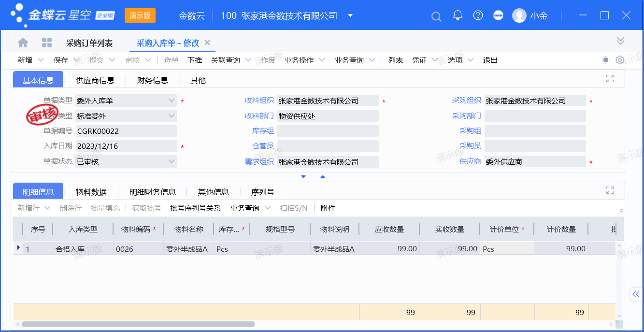
Task: Click the 凭证 toolbar button
Action: click(419, 60)
